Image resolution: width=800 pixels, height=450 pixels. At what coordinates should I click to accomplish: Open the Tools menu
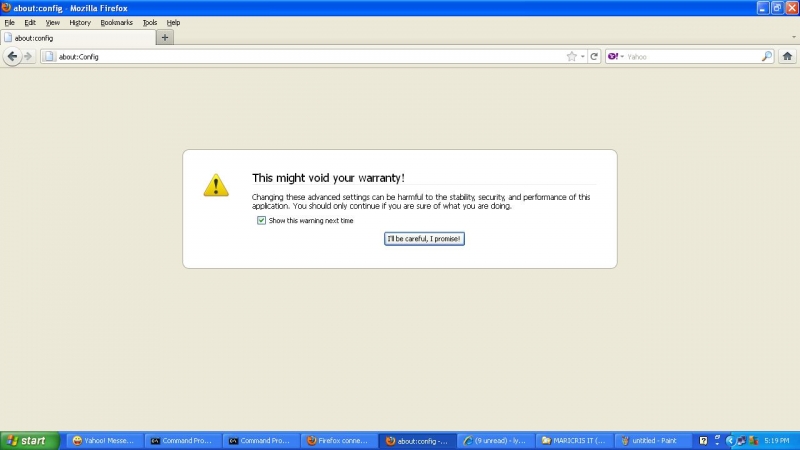coord(150,22)
